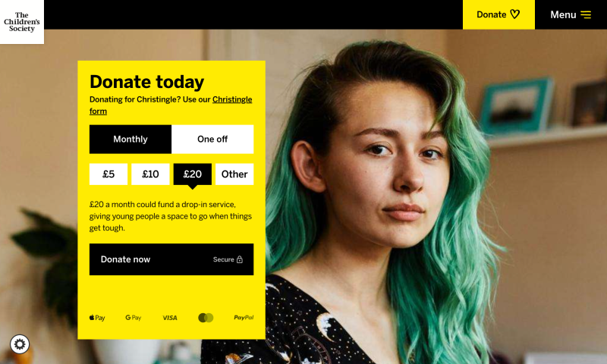Choose the £10 donation amount
Screen dimensions: 607x364
pyautogui.click(x=150, y=174)
